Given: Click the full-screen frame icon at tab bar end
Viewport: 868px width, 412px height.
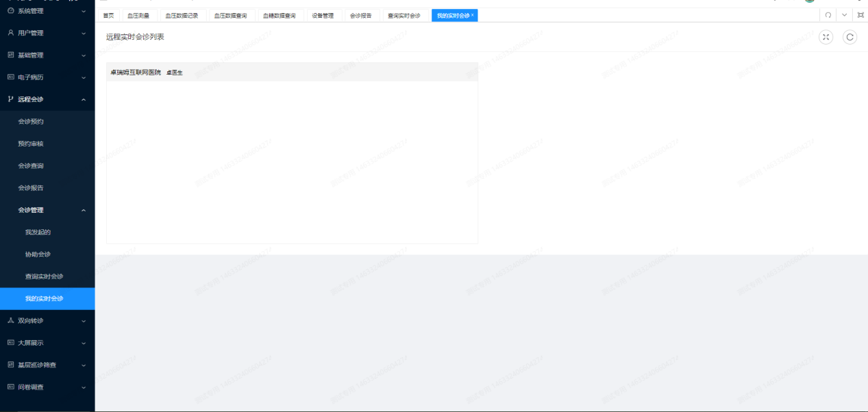Looking at the screenshot, I should tap(860, 15).
